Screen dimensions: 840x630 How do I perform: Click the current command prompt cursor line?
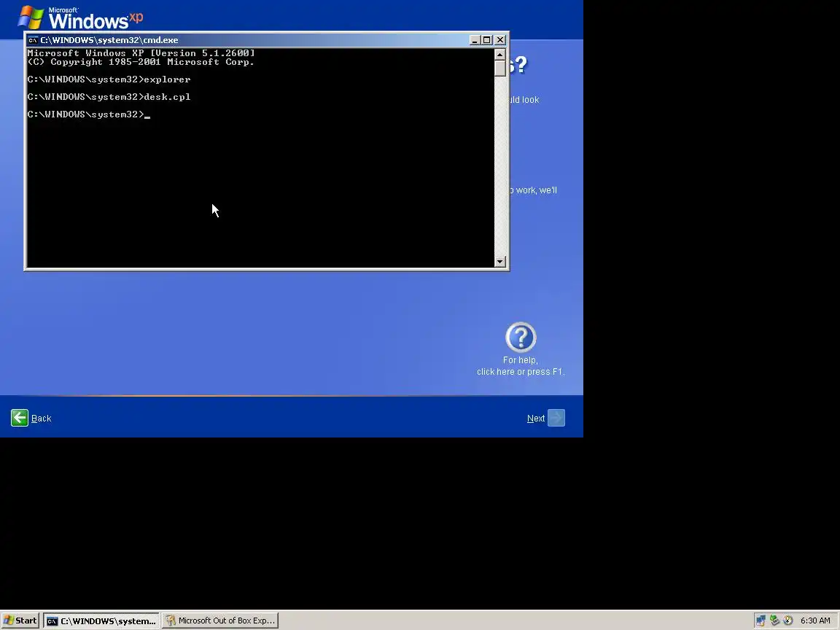[89, 114]
